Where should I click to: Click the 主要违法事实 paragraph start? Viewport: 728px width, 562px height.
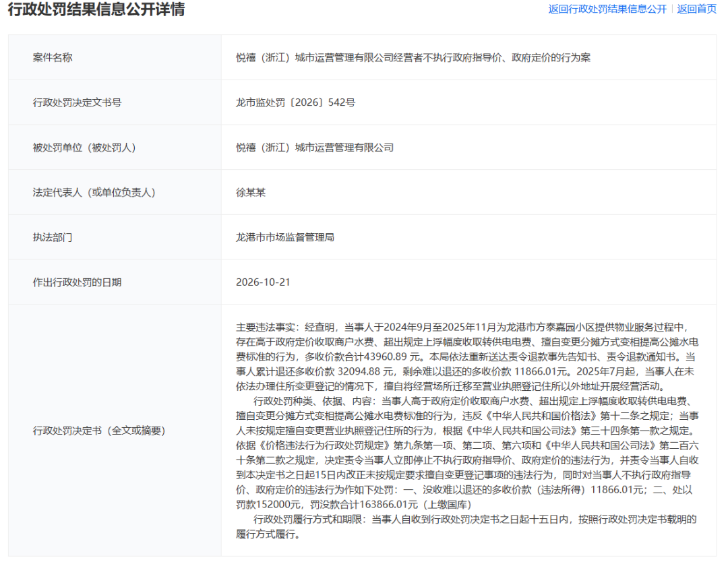(x=266, y=327)
